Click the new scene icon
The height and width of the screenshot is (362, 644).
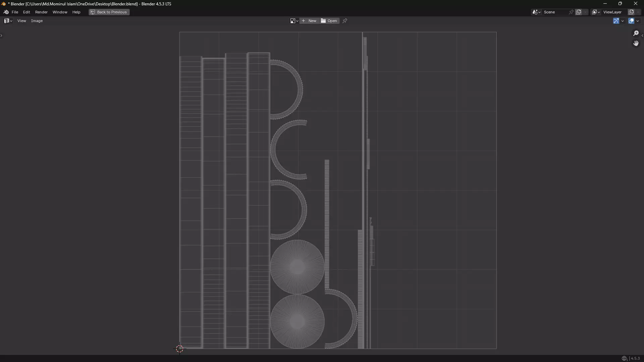579,12
